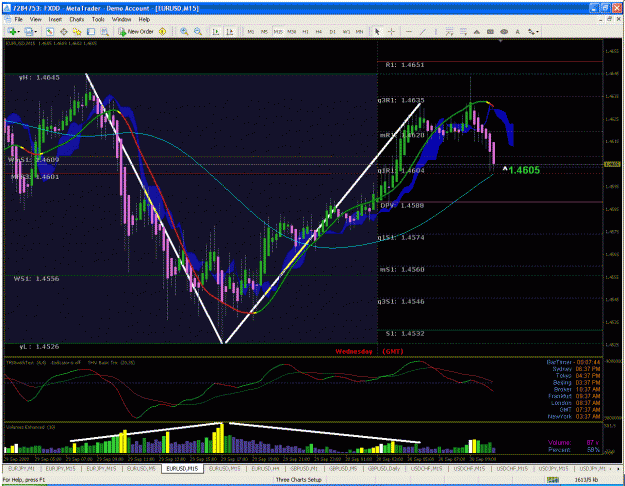Expand the Profiles dropdown arrow
The width and height of the screenshot is (625, 486).
click(35, 32)
